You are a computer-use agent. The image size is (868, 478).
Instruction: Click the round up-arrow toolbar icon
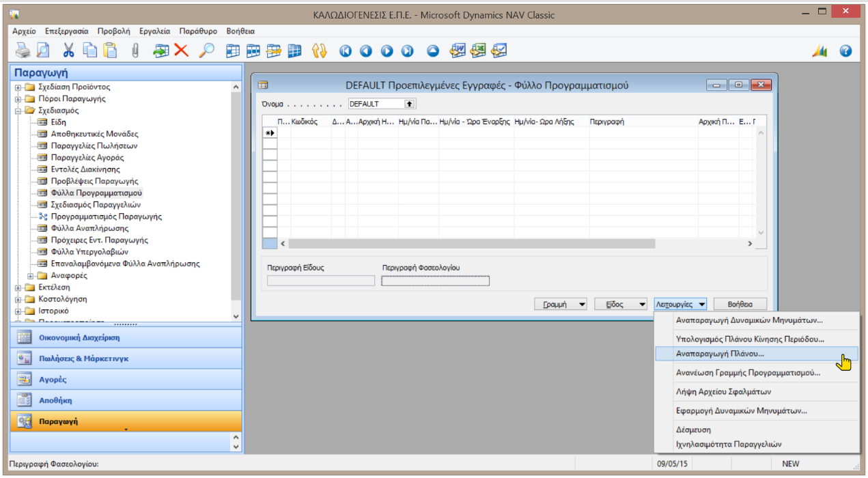(x=433, y=51)
